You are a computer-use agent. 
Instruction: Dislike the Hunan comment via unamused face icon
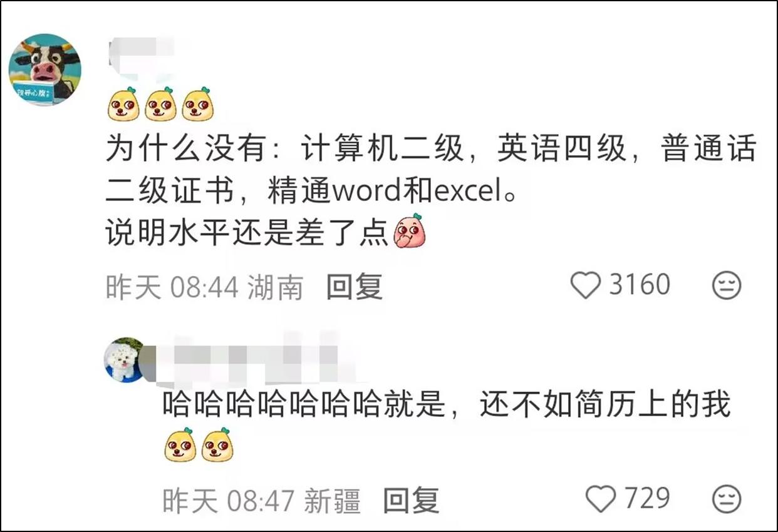tap(727, 286)
